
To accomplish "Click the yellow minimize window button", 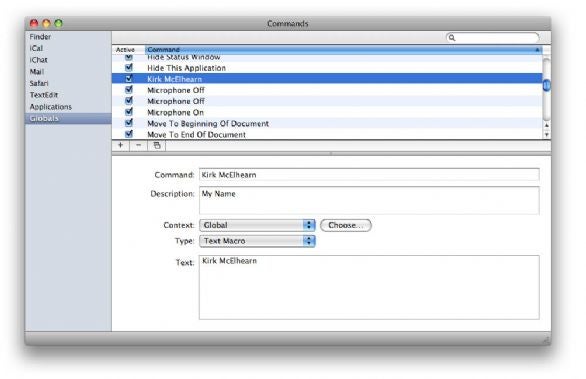I will [46, 23].
